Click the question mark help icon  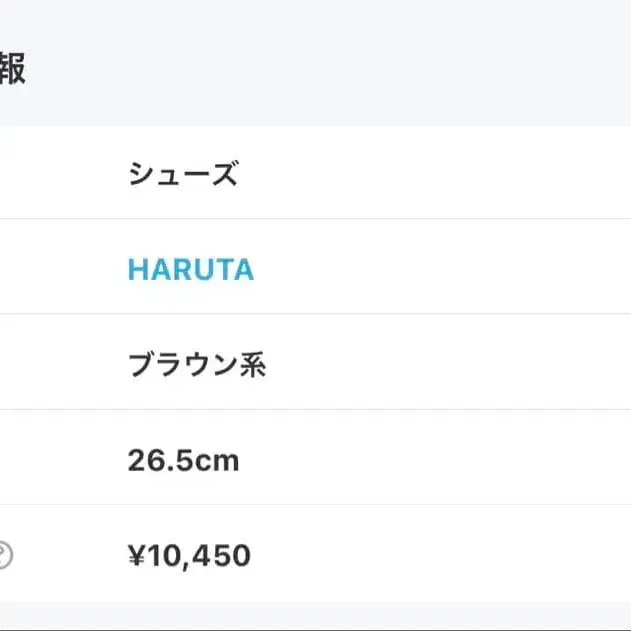(x=4, y=555)
